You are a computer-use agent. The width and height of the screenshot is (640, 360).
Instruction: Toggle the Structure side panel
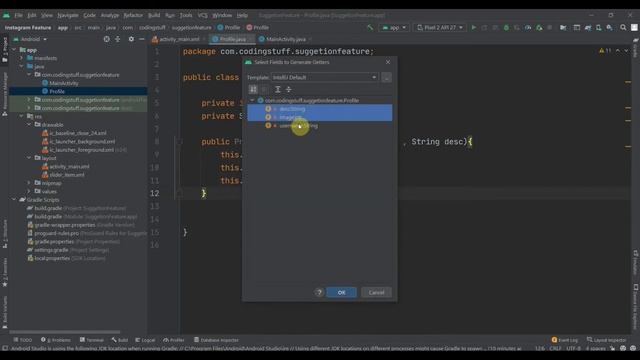pos(5,234)
